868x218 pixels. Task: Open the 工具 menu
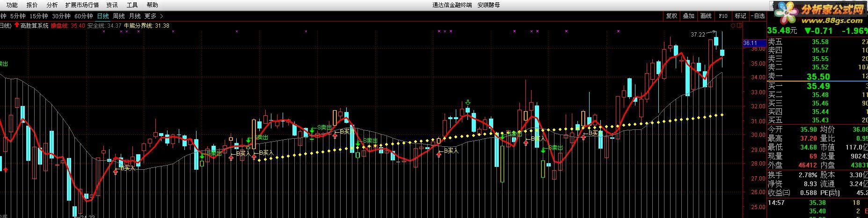(132, 5)
